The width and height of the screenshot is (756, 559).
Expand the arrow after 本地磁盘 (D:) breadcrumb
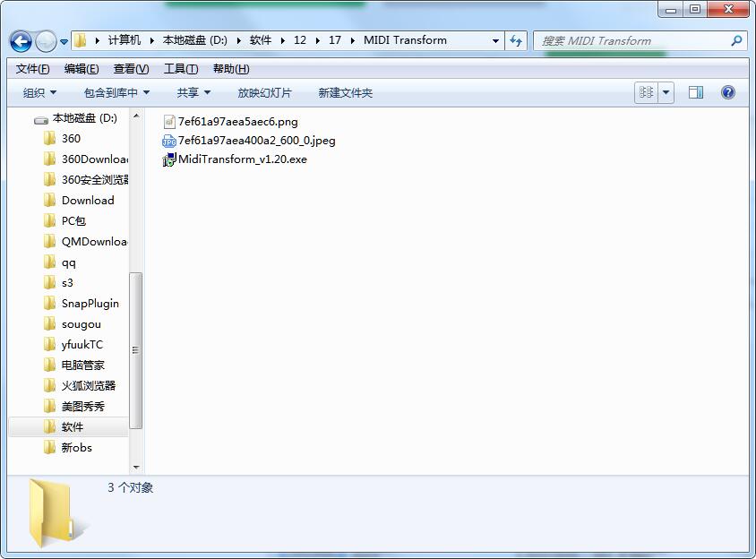tap(238, 40)
